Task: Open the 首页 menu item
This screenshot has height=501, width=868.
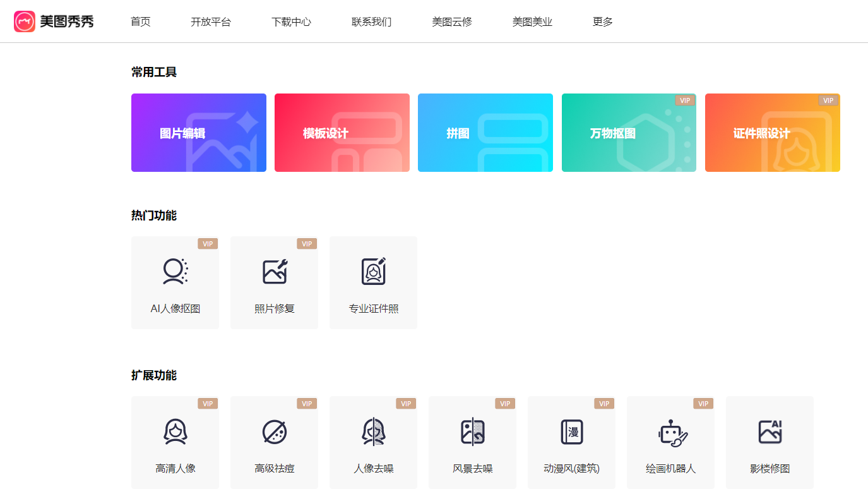Action: [x=141, y=21]
